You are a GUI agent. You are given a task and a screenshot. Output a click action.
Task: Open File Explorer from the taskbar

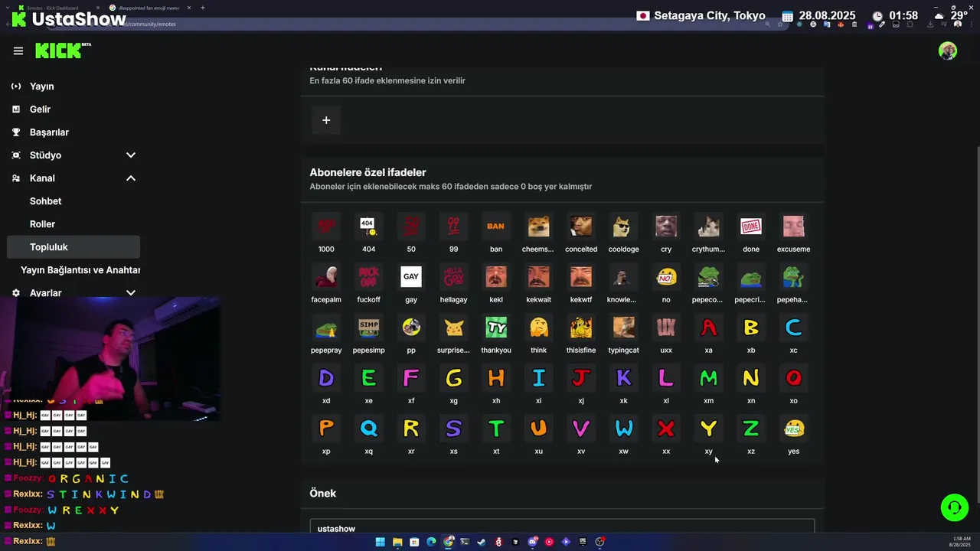click(x=397, y=542)
